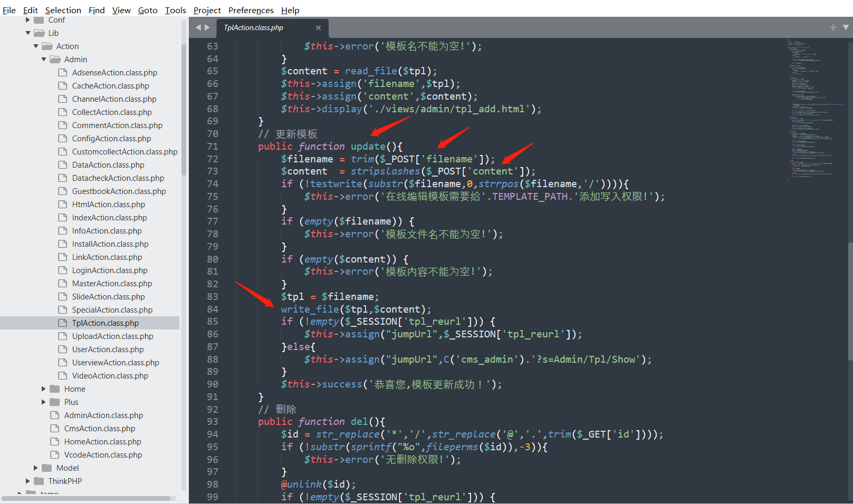
Task: Click the Conf folder icon
Action: coord(39,20)
